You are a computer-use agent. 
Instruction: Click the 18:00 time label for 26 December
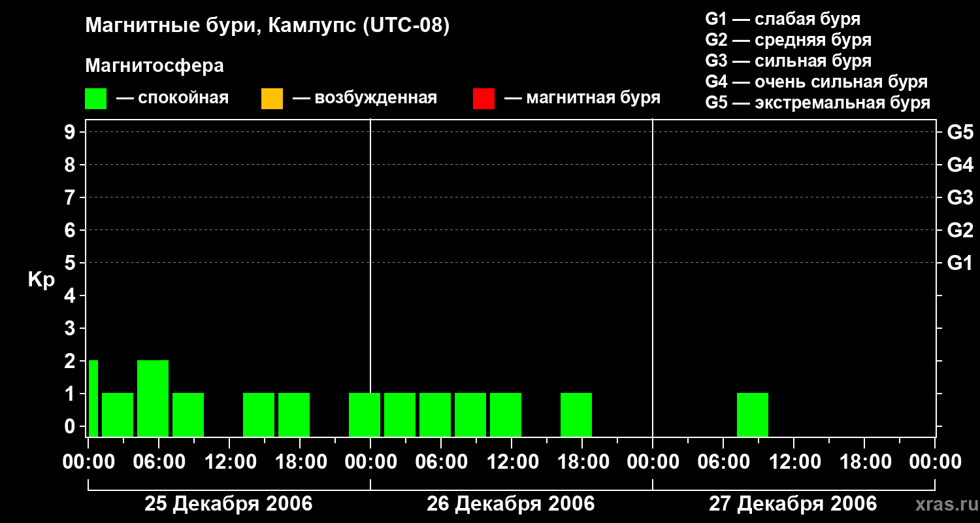(582, 462)
